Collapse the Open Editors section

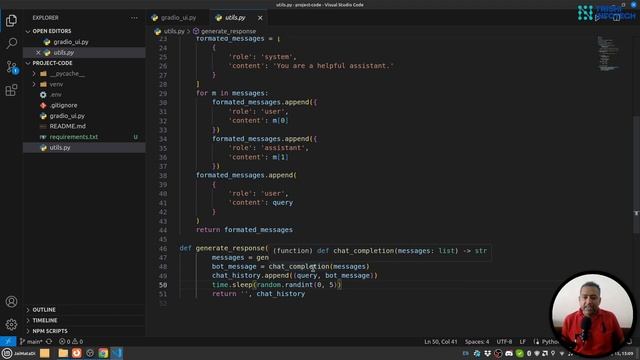click(x=51, y=31)
